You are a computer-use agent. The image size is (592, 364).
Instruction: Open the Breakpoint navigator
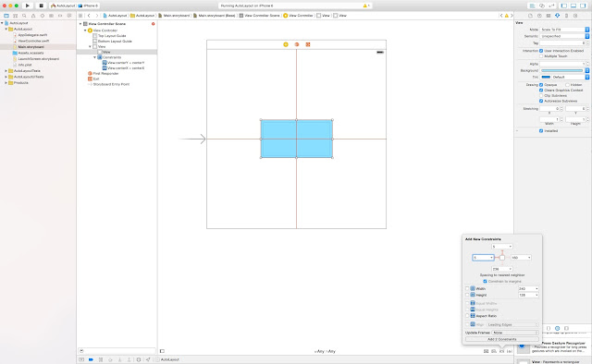tap(60, 16)
